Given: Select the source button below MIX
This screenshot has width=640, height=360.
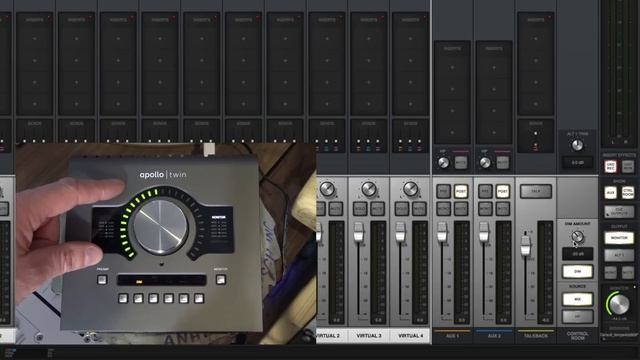Looking at the screenshot, I should (577, 316).
